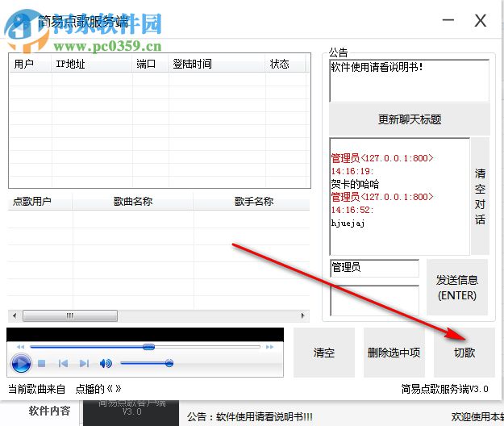Viewport: 504px width, 426px height.
Task: Skip to previous track in the player
Action: (x=64, y=364)
